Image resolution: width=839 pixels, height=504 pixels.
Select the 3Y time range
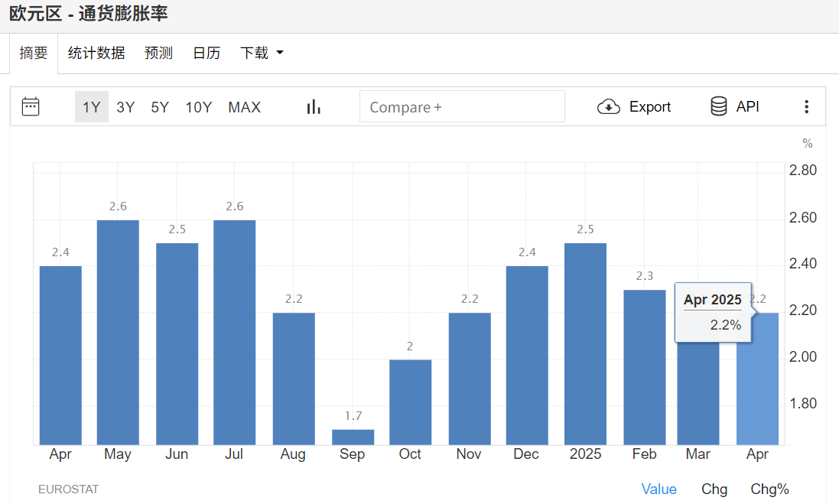[x=125, y=107]
